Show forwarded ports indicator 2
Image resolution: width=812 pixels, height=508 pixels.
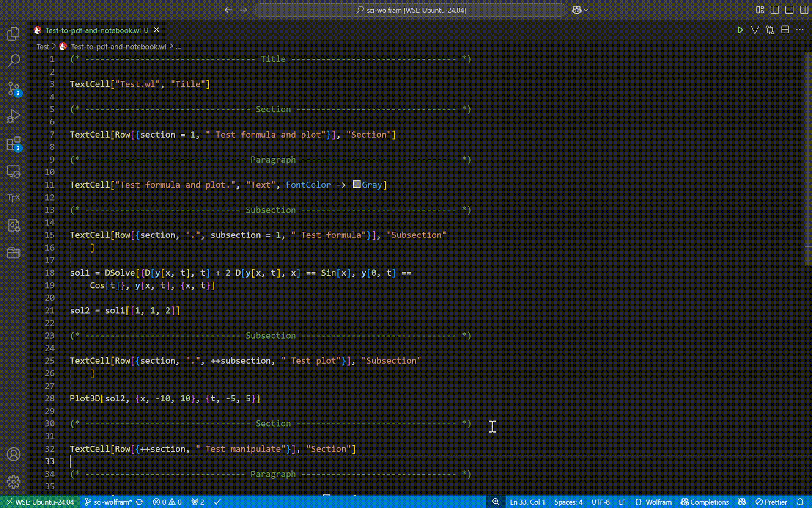click(x=198, y=502)
